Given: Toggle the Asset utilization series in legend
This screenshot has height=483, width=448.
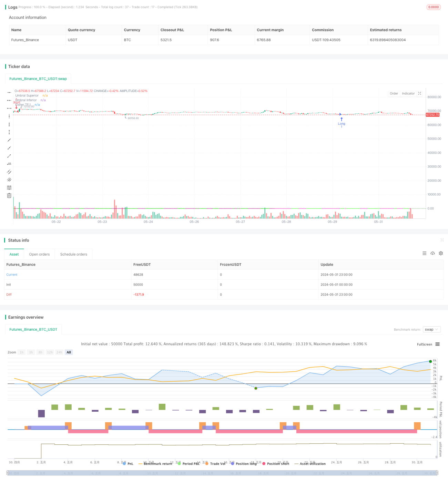Looking at the screenshot, I should tap(310, 464).
